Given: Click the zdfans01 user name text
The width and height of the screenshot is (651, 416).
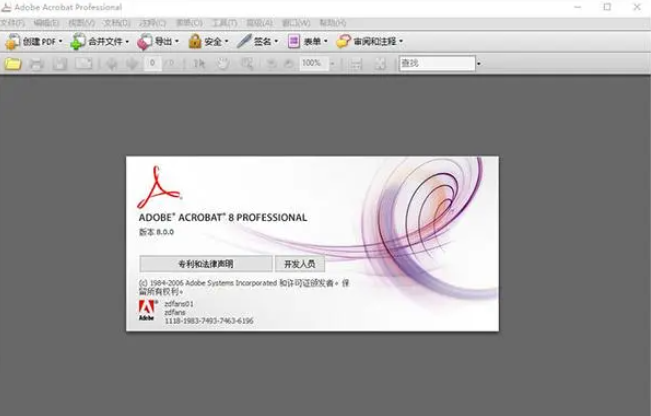Looking at the screenshot, I should [x=179, y=304].
